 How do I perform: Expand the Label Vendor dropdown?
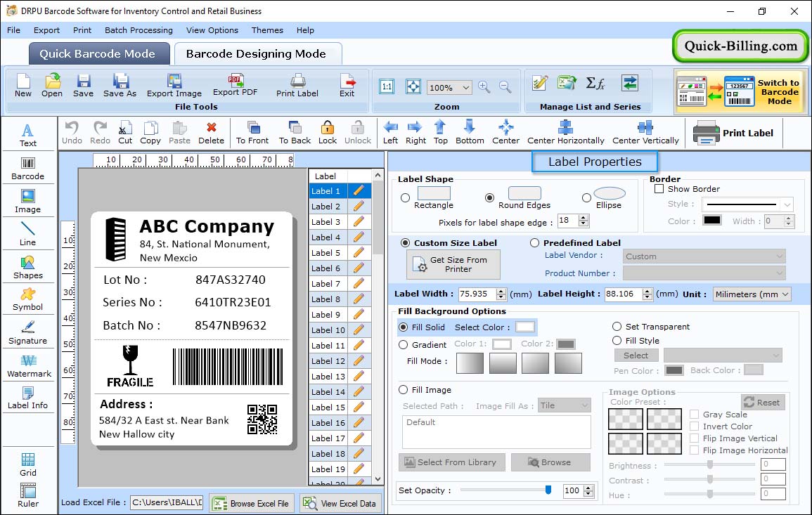(x=780, y=256)
